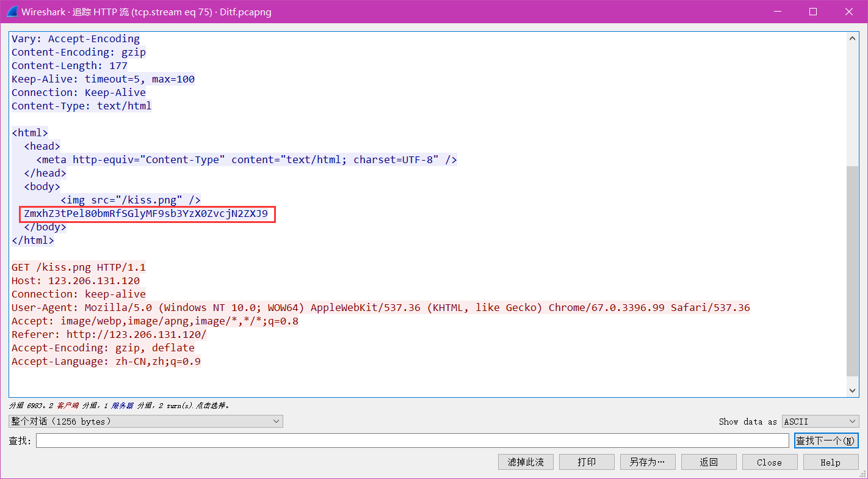The height and width of the screenshot is (479, 868).
Task: Minimize the Wireshark stream window
Action: (x=776, y=12)
